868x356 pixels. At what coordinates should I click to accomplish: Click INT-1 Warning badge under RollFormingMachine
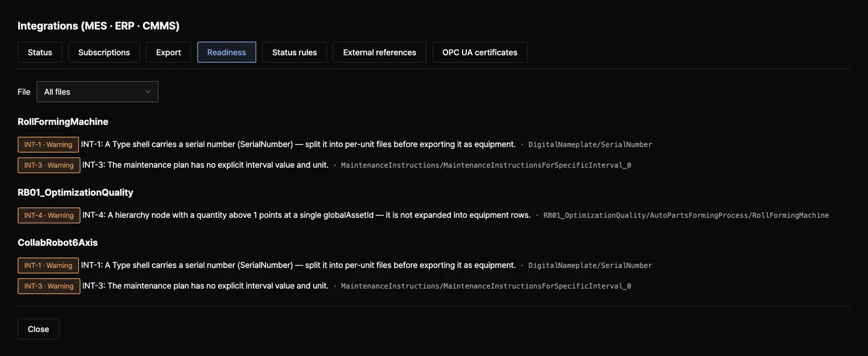coord(48,145)
